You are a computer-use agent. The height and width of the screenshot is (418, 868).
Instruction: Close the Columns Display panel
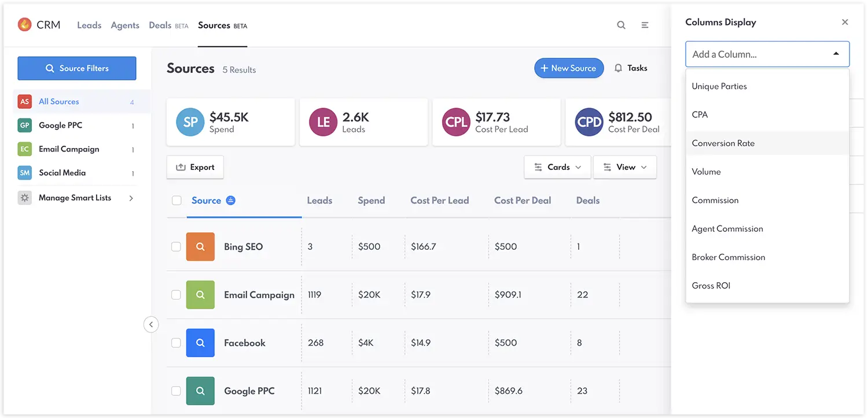(x=845, y=22)
